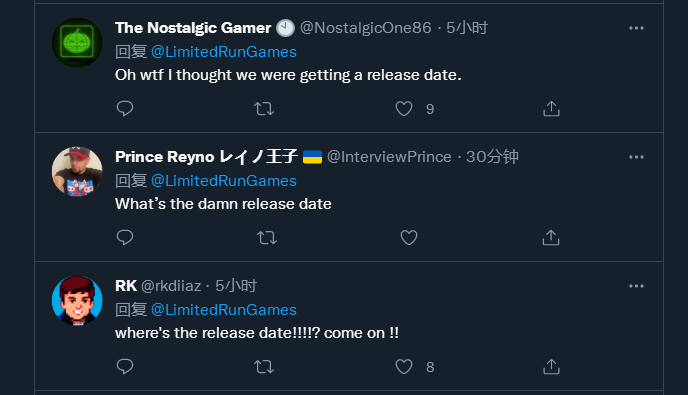This screenshot has height=395, width=688.
Task: Retweet RK's release date tweet
Action: click(264, 366)
